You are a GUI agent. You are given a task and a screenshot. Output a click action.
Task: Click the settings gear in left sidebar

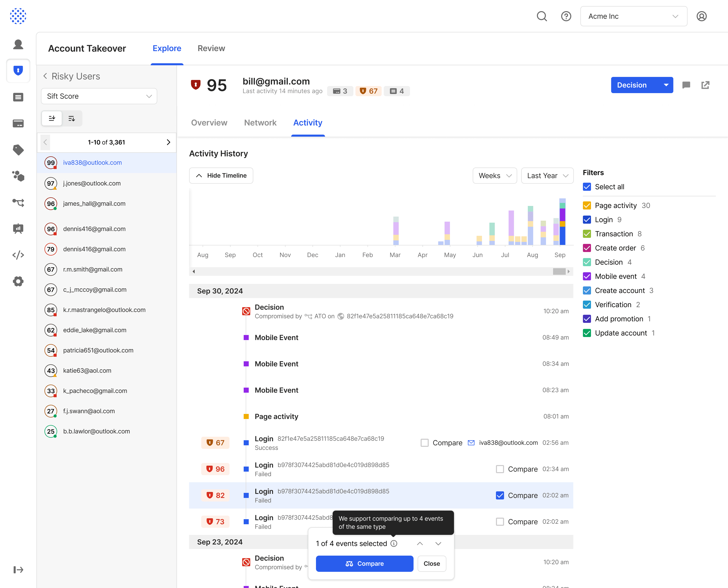(18, 281)
